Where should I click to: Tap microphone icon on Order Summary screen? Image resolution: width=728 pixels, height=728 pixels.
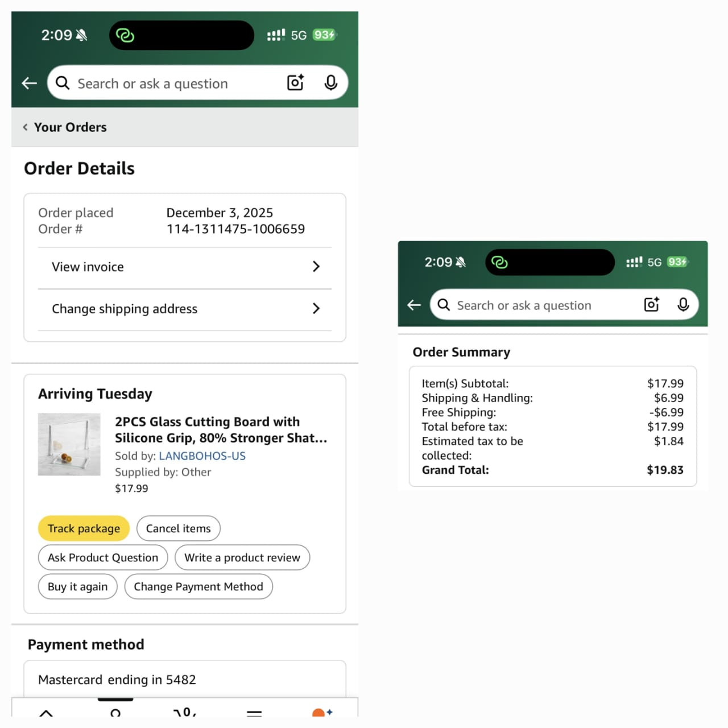(683, 305)
